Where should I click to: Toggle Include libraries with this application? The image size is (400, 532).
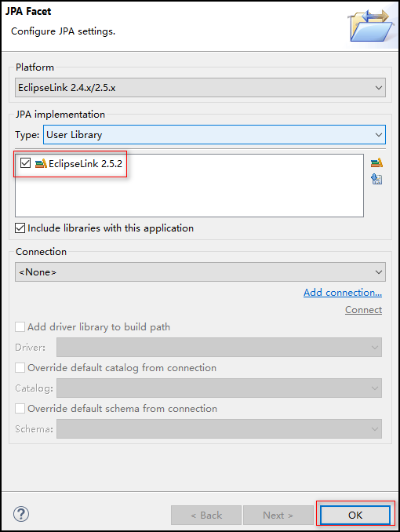click(x=20, y=228)
